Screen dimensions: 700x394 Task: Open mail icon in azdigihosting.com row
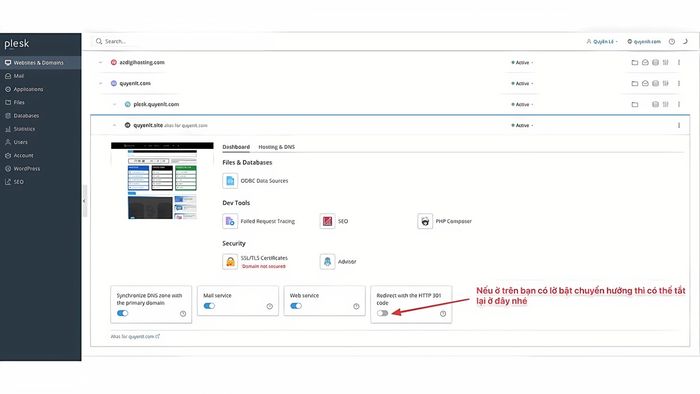point(645,62)
